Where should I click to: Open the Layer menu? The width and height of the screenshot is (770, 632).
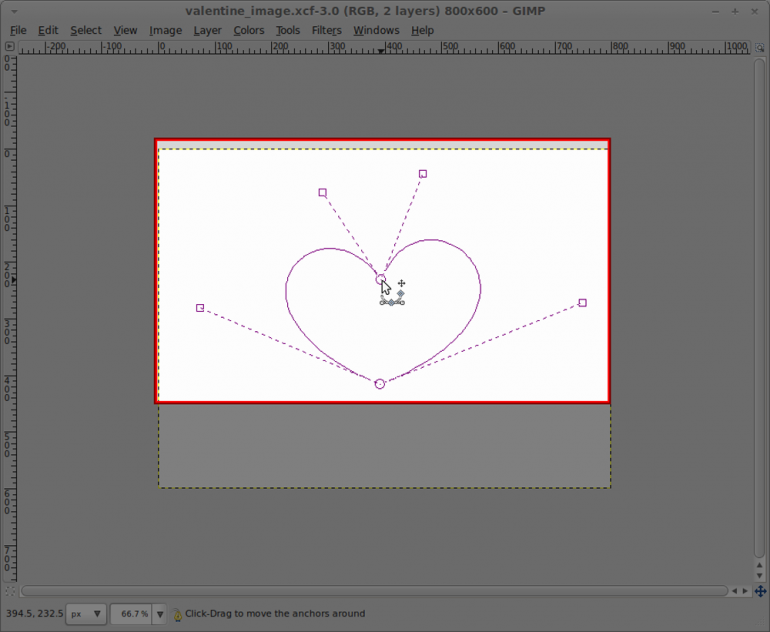pyautogui.click(x=207, y=30)
